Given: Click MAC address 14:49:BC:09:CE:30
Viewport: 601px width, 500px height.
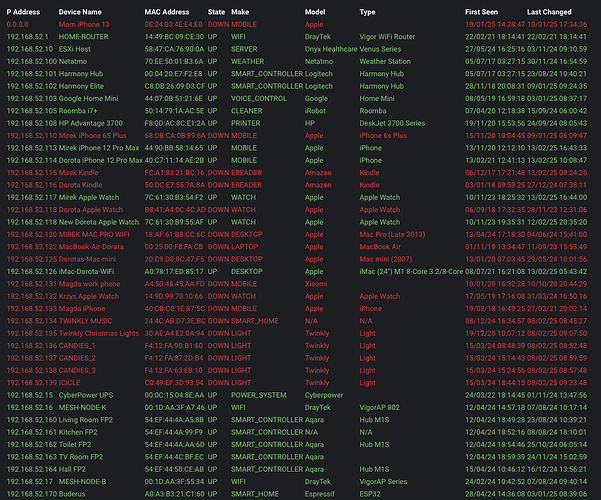Looking at the screenshot, I should click(x=174, y=37).
